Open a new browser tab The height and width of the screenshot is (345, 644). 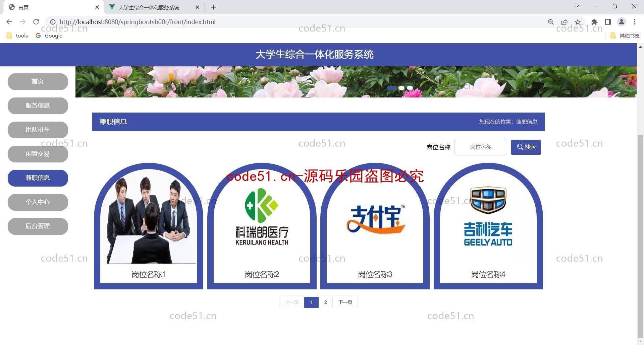pyautogui.click(x=213, y=7)
